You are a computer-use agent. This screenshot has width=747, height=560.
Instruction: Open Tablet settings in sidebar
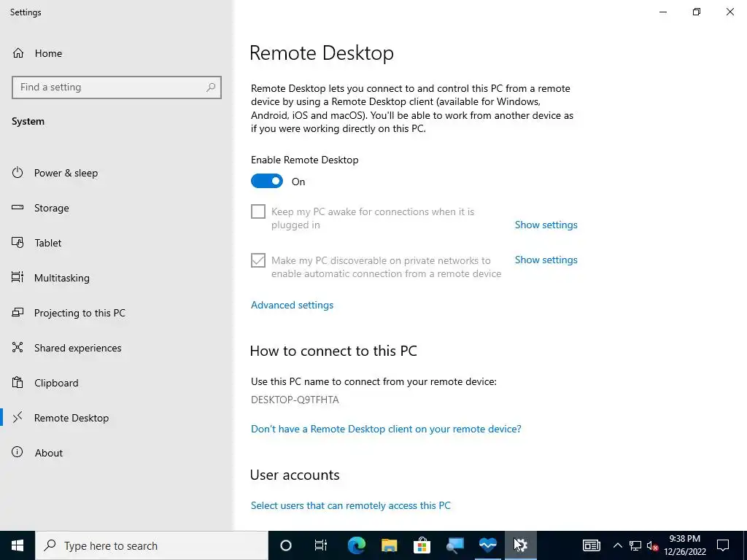coord(47,243)
